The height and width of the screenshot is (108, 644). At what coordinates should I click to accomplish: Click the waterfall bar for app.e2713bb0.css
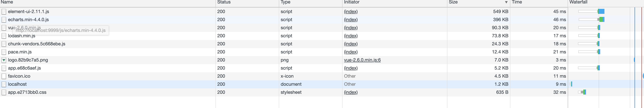584,92
